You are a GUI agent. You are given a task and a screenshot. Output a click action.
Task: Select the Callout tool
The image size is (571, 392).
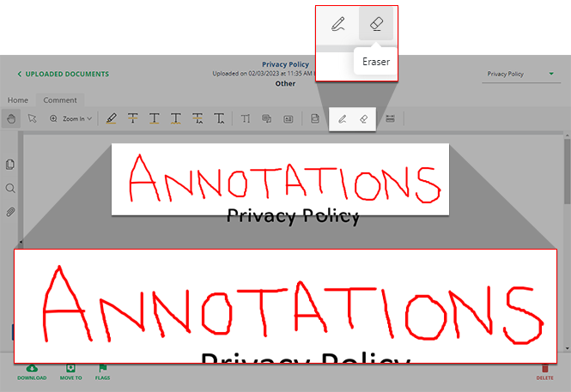pyautogui.click(x=267, y=118)
